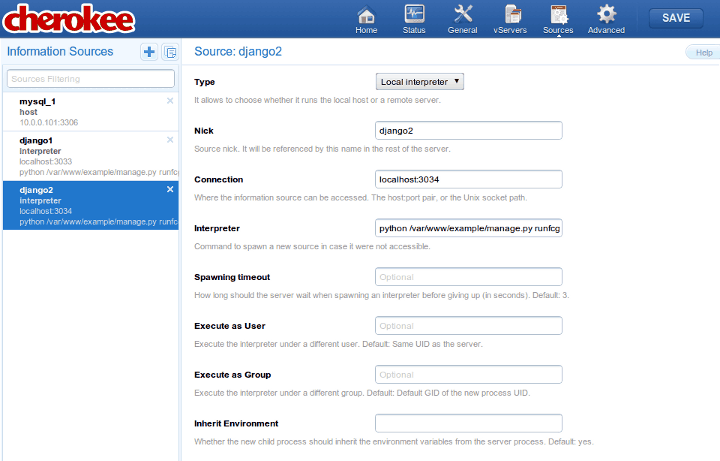Click the Spawning timeout field

468,277
